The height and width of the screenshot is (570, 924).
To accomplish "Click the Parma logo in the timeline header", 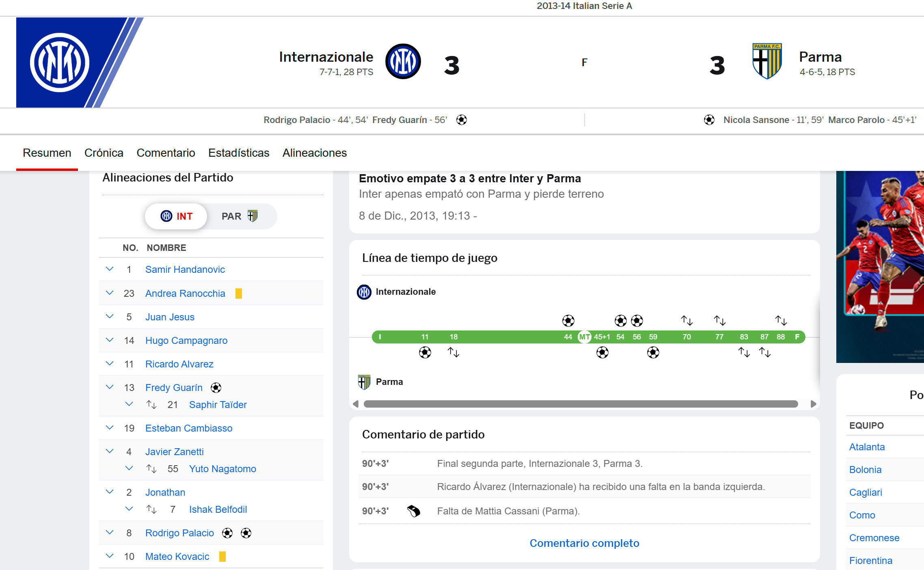I will pos(364,382).
